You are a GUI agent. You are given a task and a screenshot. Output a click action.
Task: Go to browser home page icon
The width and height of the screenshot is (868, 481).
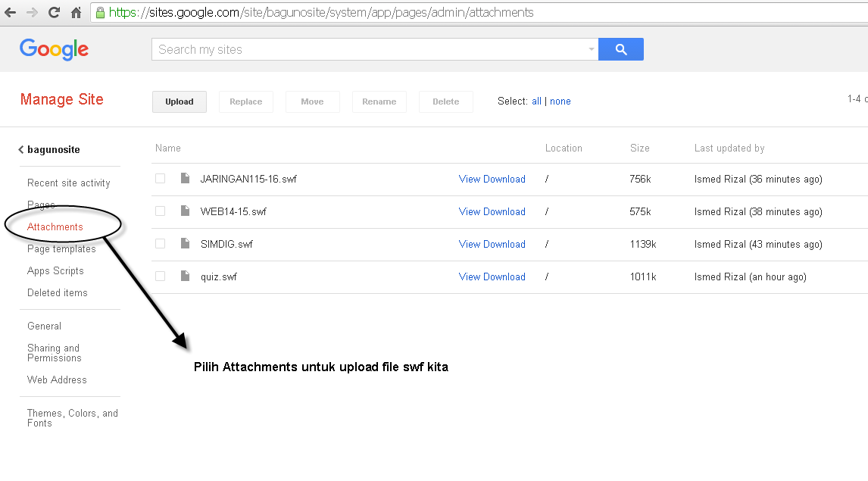[x=76, y=13]
